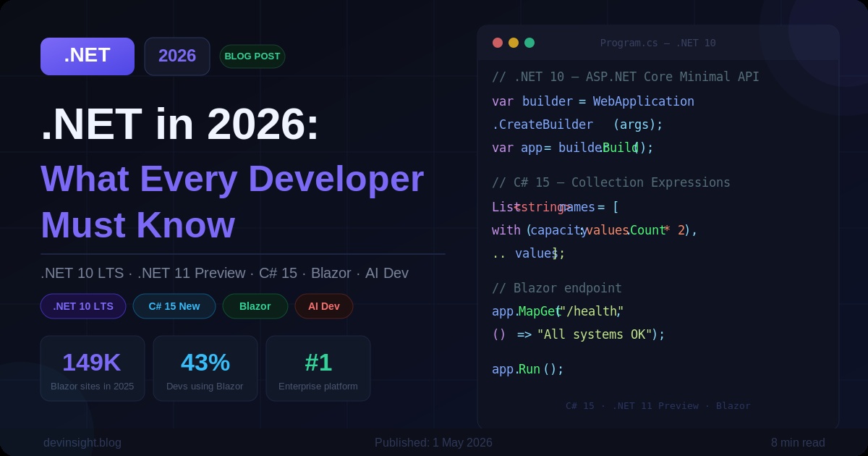Click the comment '// Blazor endpoint'
The height and width of the screenshot is (456, 868).
pyautogui.click(x=557, y=288)
